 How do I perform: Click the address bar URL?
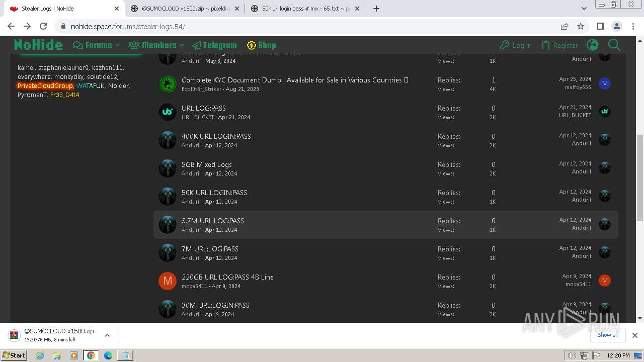tap(128, 27)
